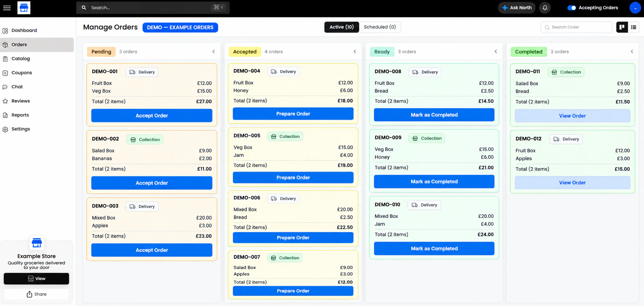Viewport: 644px width, 306px height.
Task: Collapse the Ready column
Action: [x=496, y=52]
